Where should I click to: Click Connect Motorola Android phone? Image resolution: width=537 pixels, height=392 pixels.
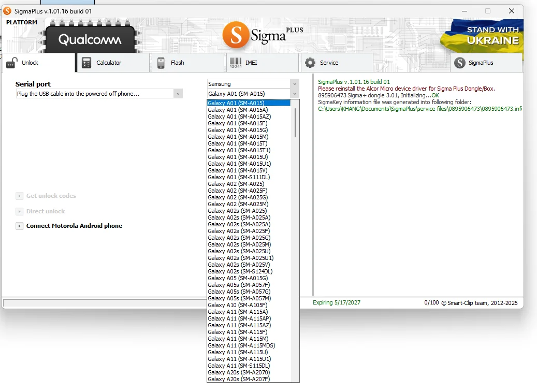tap(74, 226)
